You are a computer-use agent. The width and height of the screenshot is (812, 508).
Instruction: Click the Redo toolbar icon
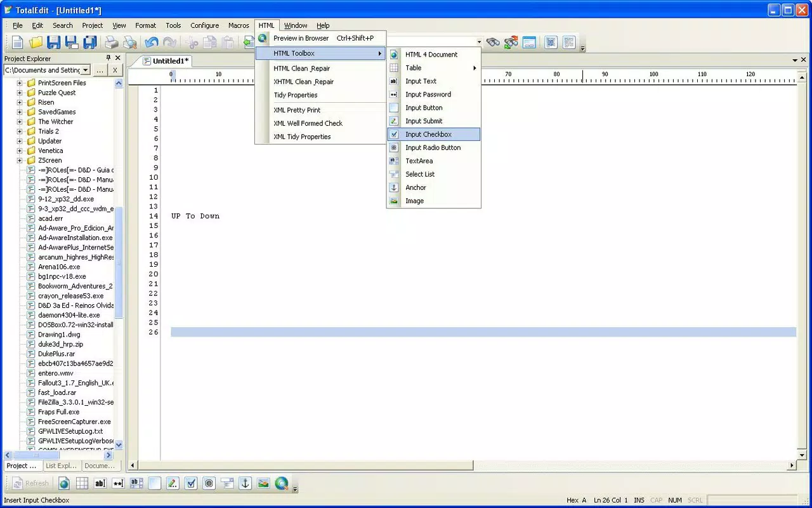point(169,43)
